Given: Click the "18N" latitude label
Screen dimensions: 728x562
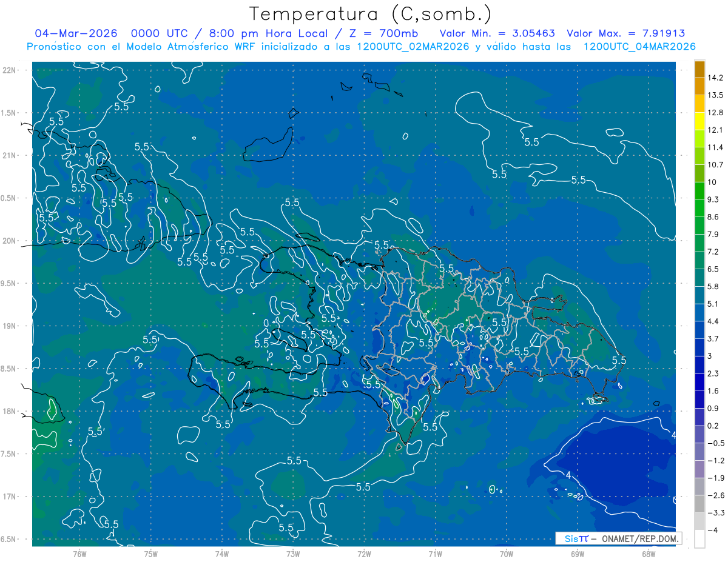Looking at the screenshot, I should click(x=10, y=412).
